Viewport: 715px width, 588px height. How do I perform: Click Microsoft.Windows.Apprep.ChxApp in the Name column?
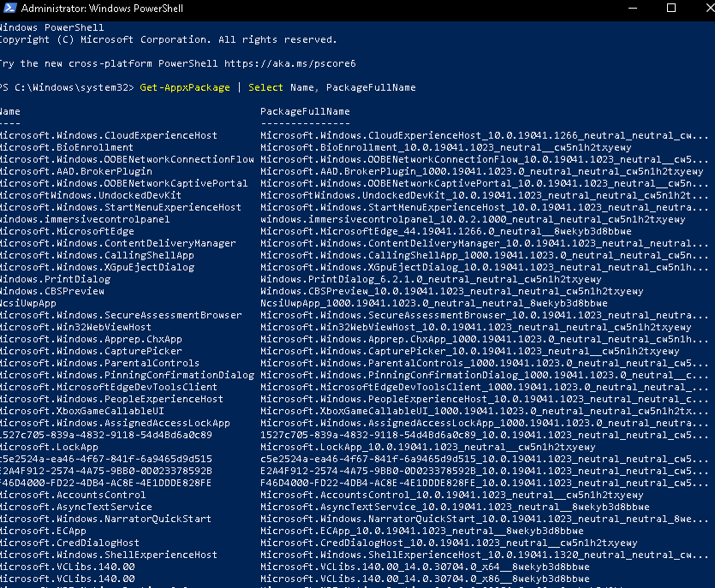(92, 339)
